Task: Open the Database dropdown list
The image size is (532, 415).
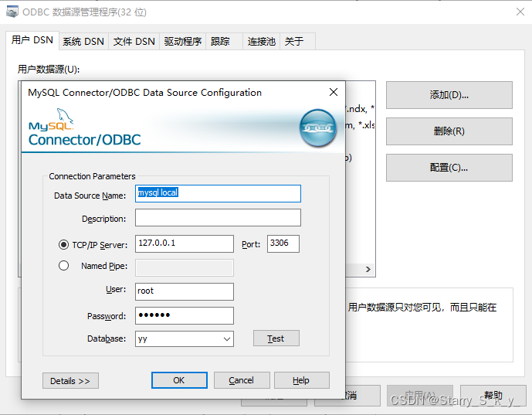Action: pyautogui.click(x=227, y=339)
